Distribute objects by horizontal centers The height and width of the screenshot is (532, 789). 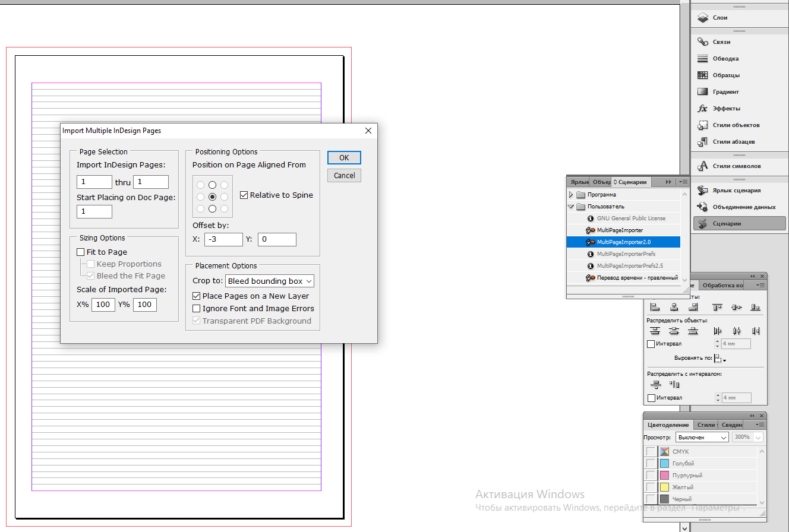737,331
